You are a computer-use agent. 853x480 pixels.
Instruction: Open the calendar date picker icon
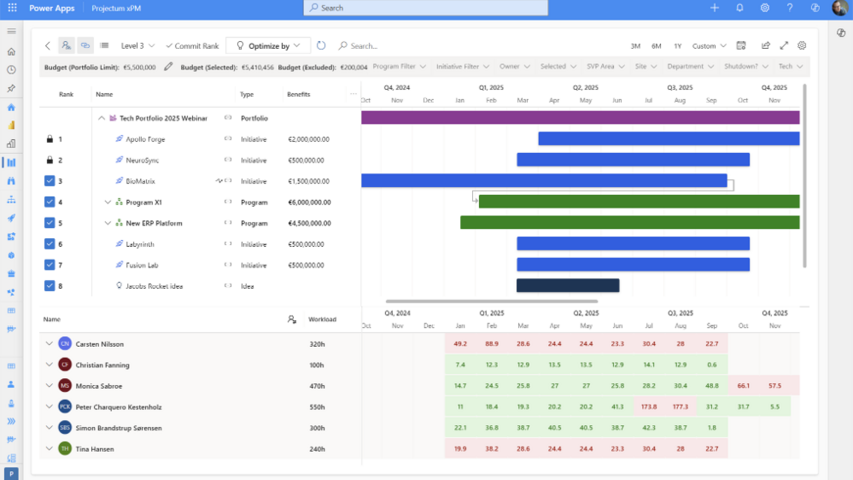coord(741,46)
